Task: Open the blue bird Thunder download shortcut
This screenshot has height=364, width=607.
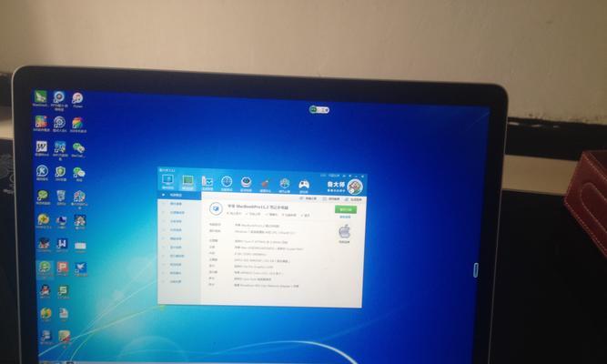Action: [x=80, y=268]
